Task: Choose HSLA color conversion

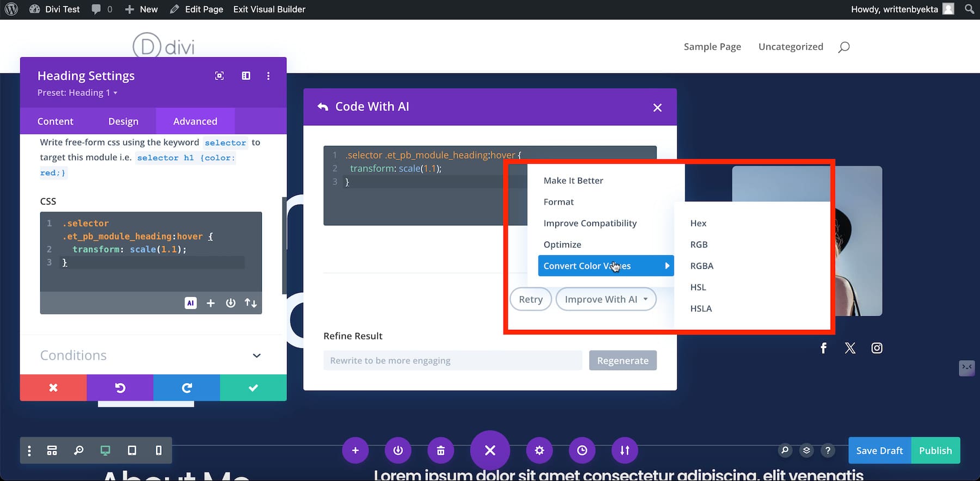Action: point(701,308)
